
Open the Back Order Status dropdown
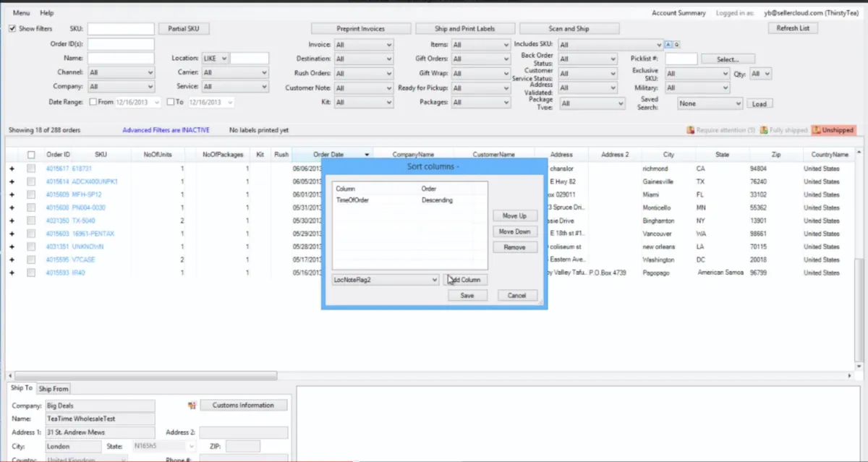588,59
